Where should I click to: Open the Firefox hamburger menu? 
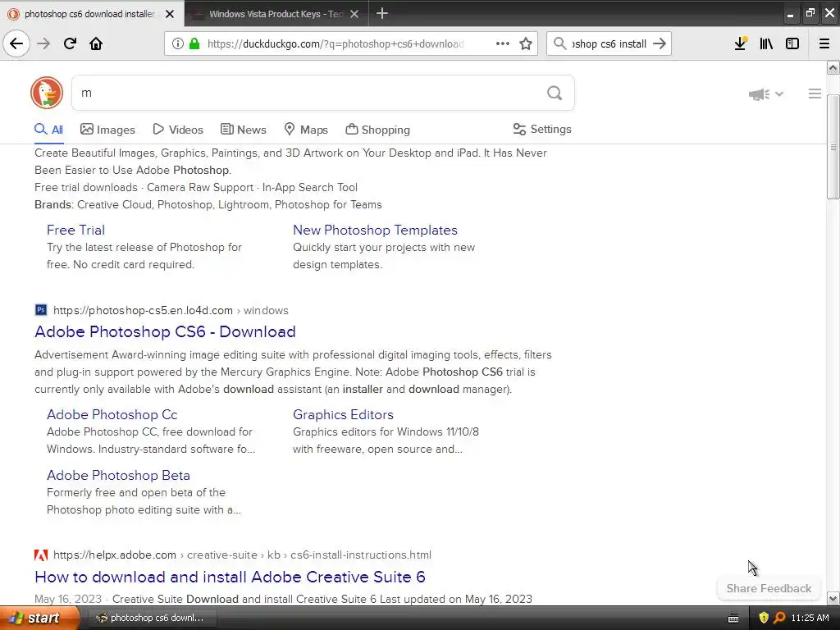(x=824, y=43)
